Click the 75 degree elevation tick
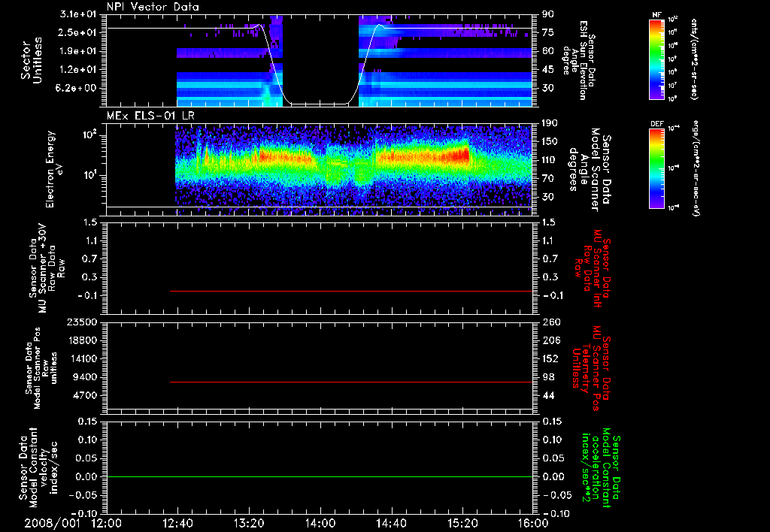The height and width of the screenshot is (532, 770). 548,32
